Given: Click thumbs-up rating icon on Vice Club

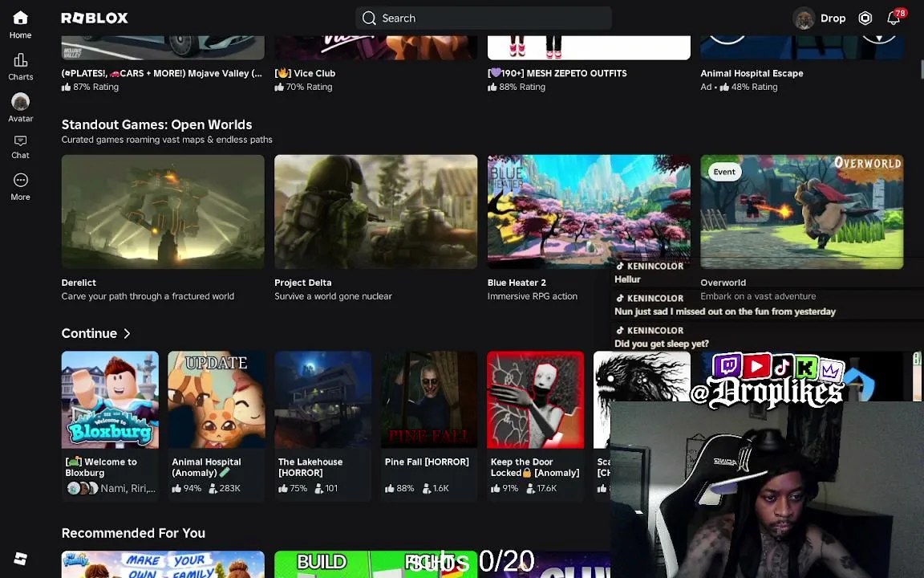Looking at the screenshot, I should pyautogui.click(x=279, y=87).
